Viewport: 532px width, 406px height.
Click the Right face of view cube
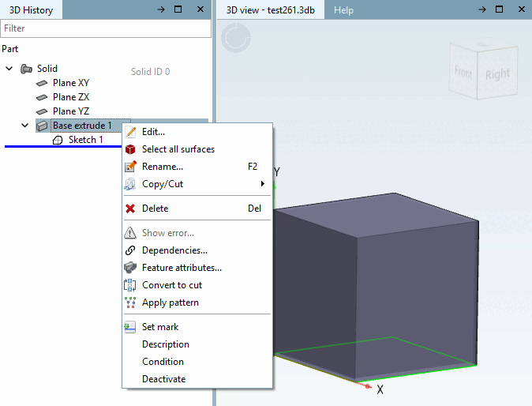pyautogui.click(x=497, y=73)
